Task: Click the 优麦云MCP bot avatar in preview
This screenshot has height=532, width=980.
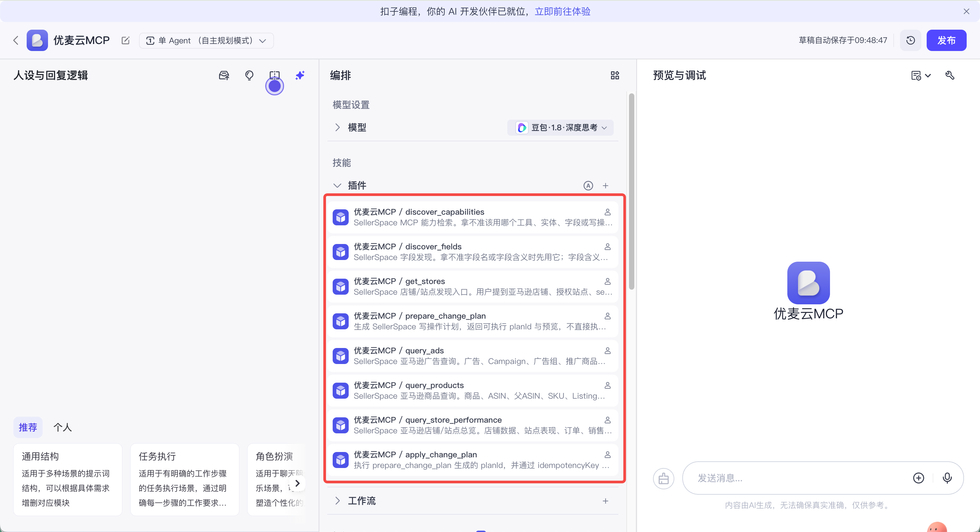Action: [808, 283]
